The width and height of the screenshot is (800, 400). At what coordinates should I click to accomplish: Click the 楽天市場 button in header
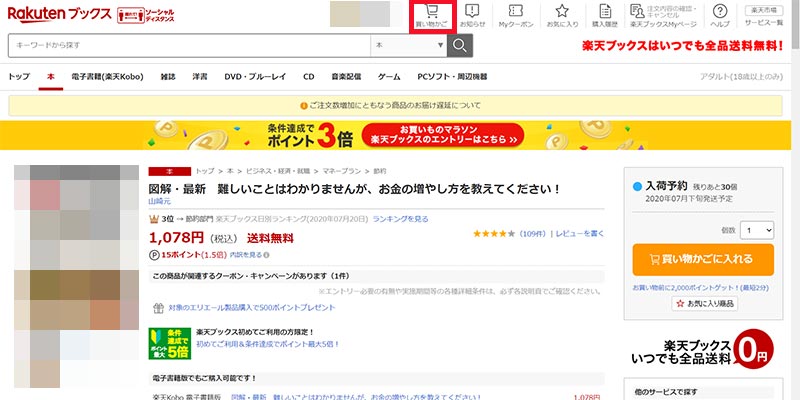[764, 10]
